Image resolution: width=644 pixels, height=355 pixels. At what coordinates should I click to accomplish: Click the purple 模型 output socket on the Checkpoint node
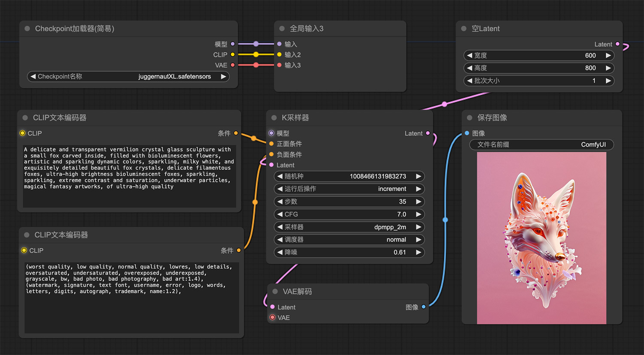click(x=233, y=44)
